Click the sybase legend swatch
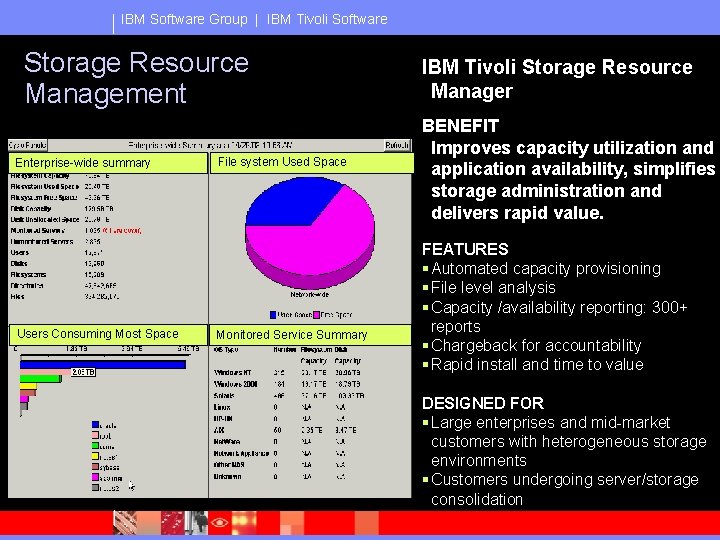 click(x=95, y=467)
